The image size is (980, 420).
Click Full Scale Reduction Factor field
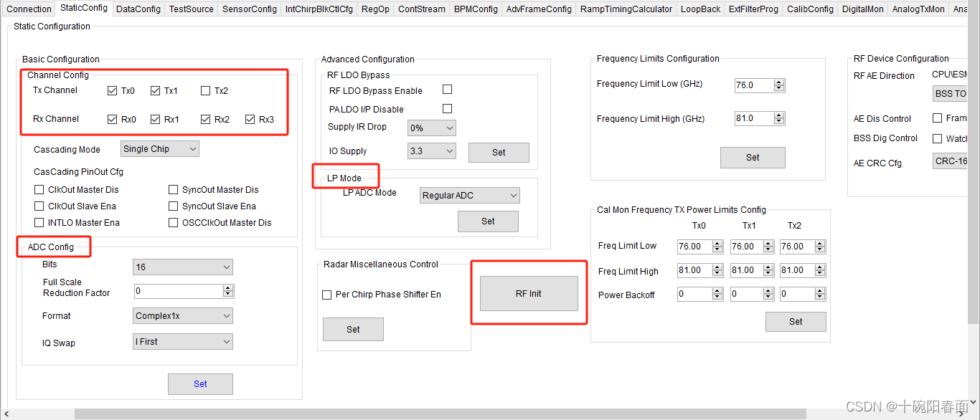tap(179, 291)
